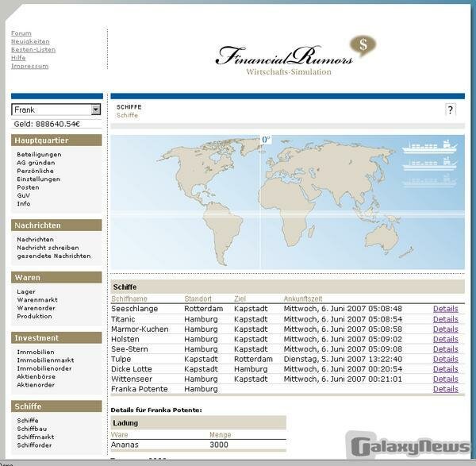Open Details for ship Tulpe
This screenshot has width=476, height=466.
click(445, 359)
